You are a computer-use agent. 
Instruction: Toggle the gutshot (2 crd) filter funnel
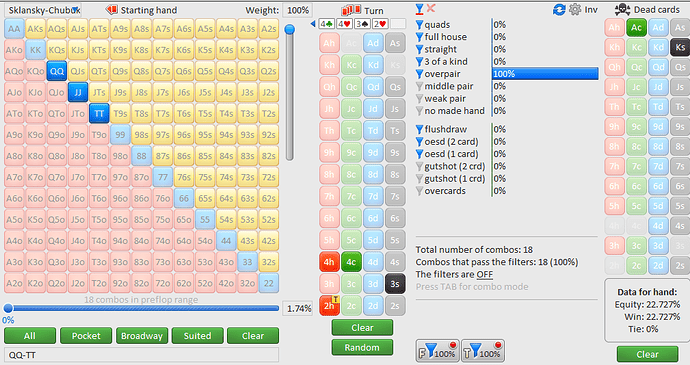pos(419,166)
